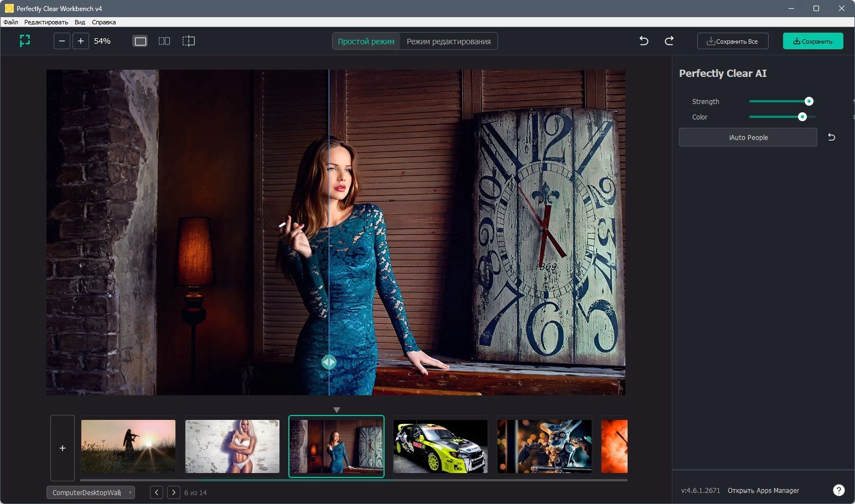The height and width of the screenshot is (504, 855).
Task: Select single image view mode
Action: pyautogui.click(x=141, y=41)
